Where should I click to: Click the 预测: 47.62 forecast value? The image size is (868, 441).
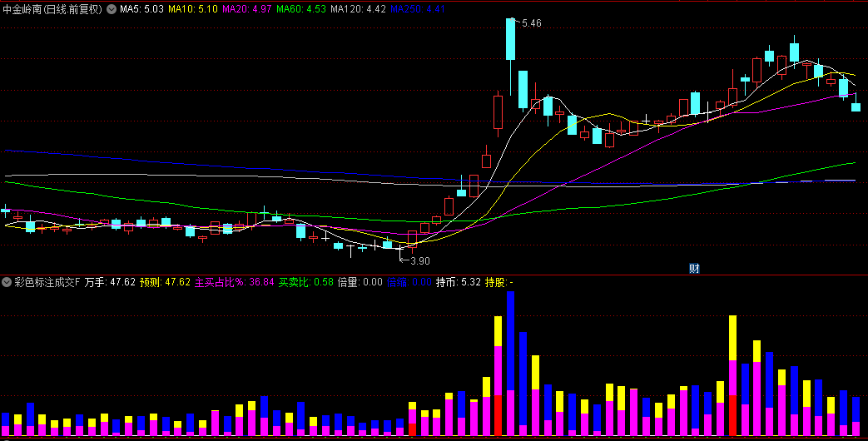point(165,282)
